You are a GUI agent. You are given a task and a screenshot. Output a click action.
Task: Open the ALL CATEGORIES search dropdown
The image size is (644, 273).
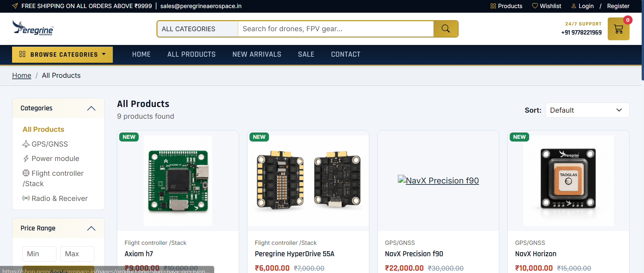pos(198,29)
